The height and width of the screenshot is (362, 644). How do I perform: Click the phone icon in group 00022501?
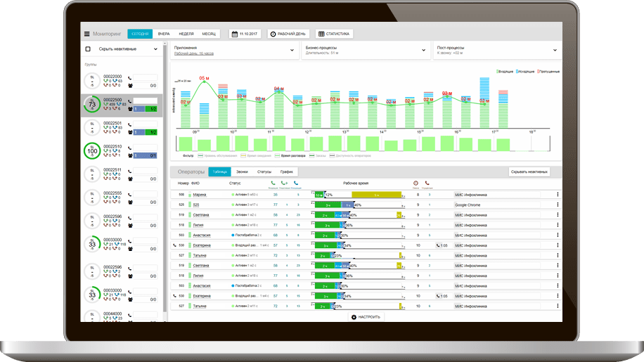130,125
